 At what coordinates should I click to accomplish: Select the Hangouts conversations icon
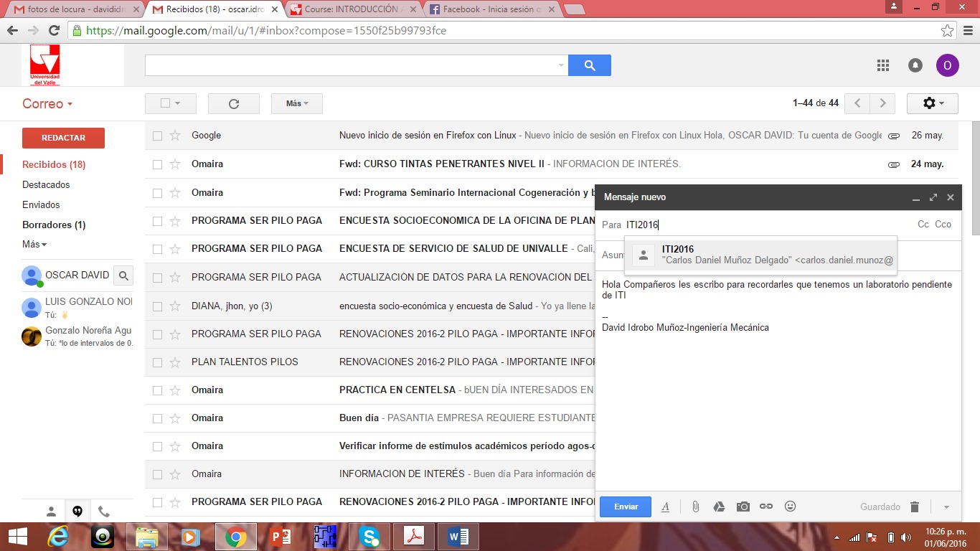[77, 512]
